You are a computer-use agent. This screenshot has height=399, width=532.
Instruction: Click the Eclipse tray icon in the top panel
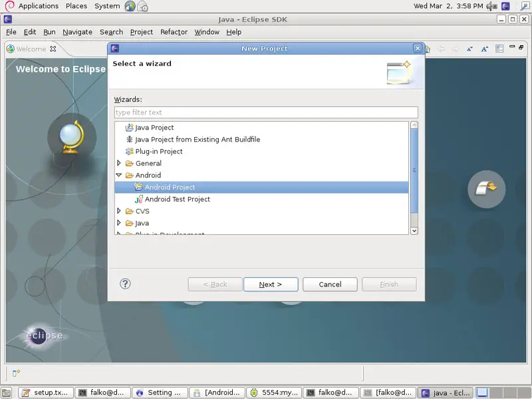tap(505, 6)
